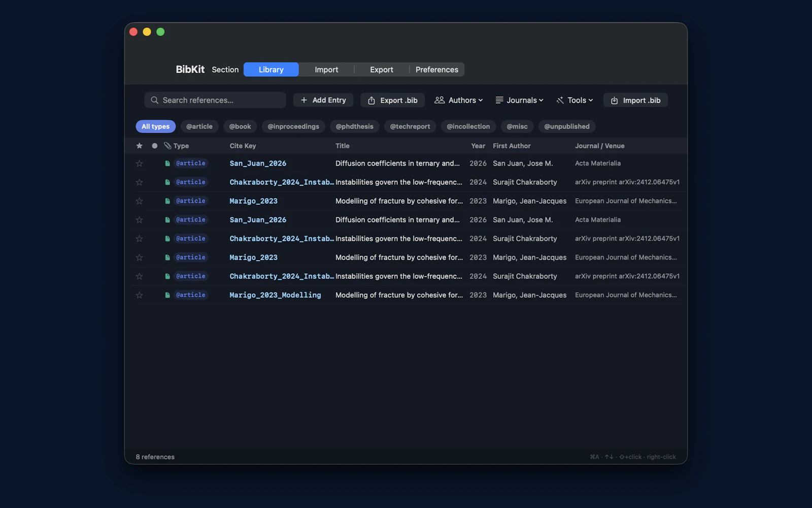Sort by Cite Key column
812x508 pixels.
(243, 146)
